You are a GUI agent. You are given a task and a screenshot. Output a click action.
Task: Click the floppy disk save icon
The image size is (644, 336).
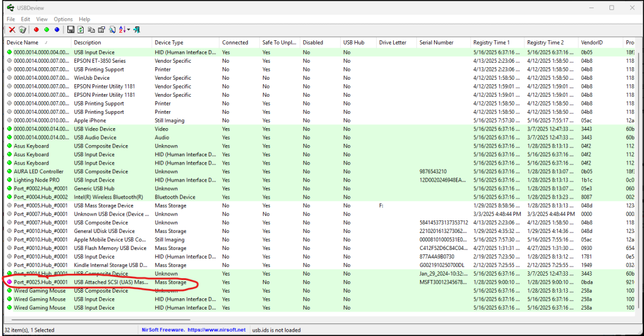pos(70,30)
